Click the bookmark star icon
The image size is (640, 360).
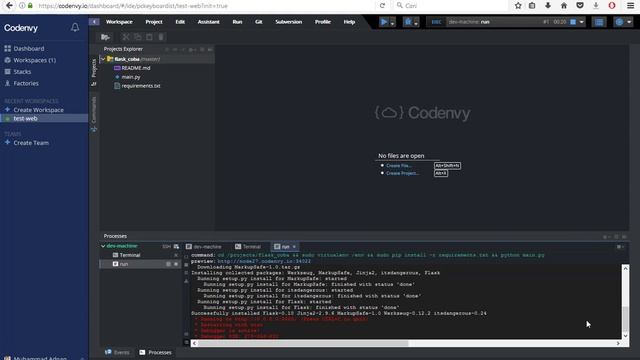(x=518, y=6)
